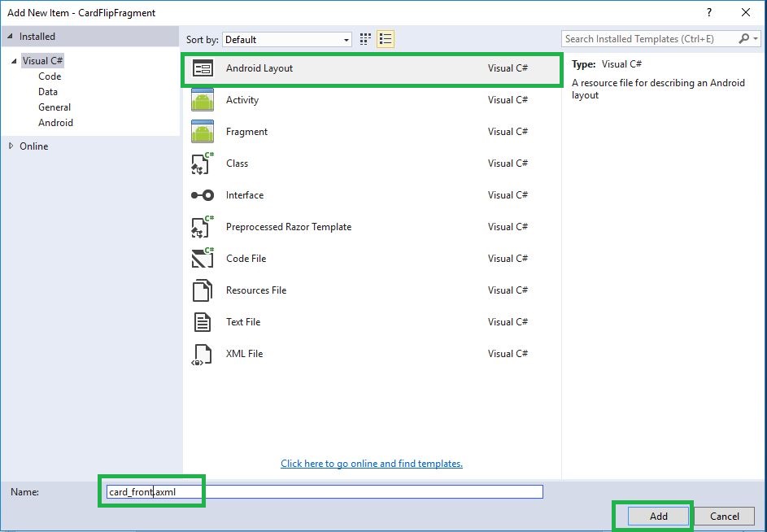Select the Code File template icon

(203, 259)
